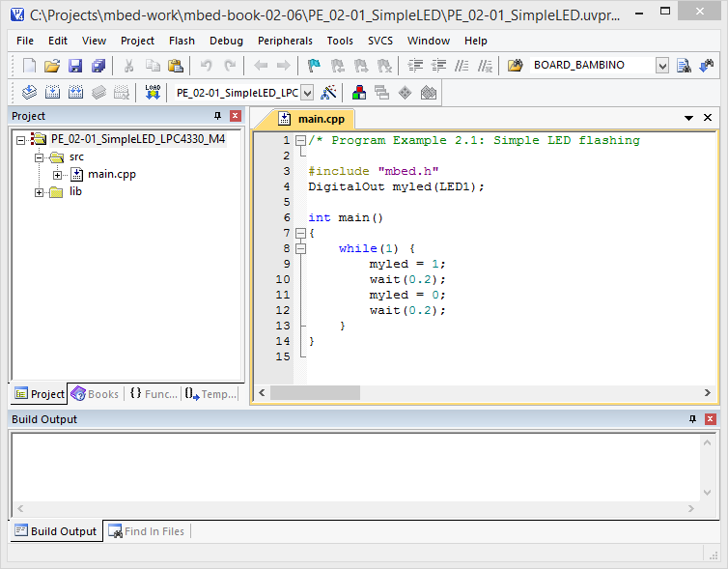
Task: Expand the lib folder in project tree
Action: click(x=40, y=192)
